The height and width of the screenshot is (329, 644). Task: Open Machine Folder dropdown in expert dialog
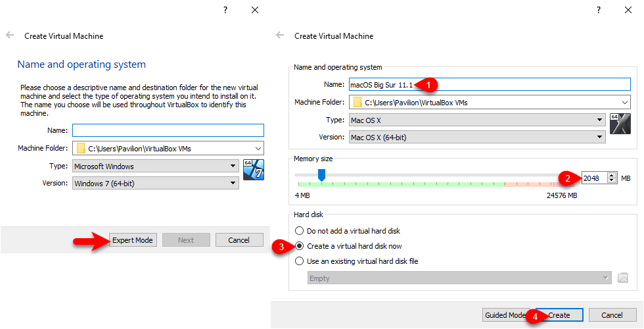click(490, 103)
